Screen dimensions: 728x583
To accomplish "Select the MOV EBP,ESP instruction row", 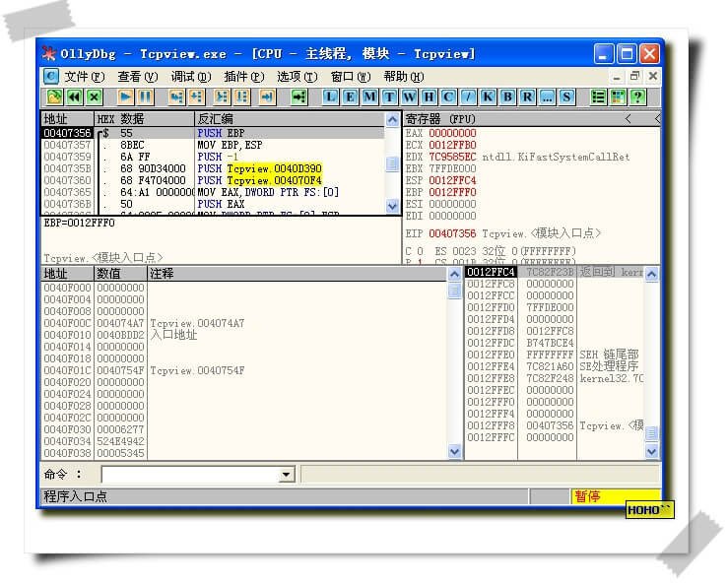I will (213, 145).
